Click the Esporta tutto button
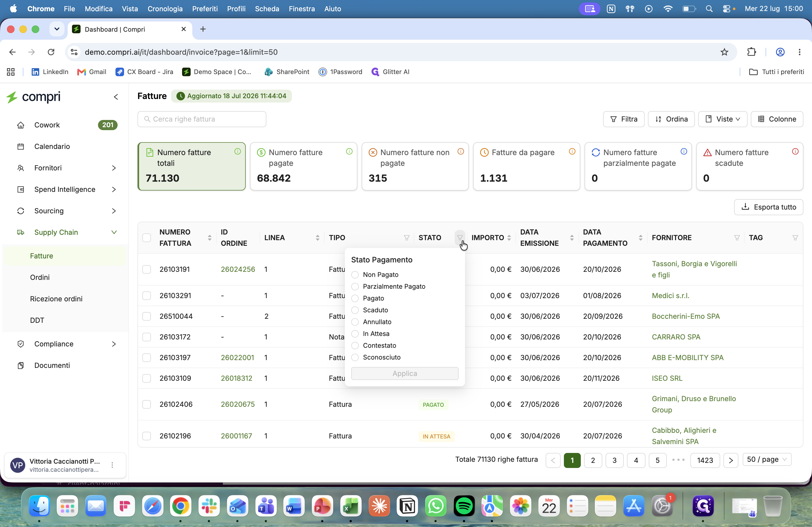The width and height of the screenshot is (812, 527). click(768, 207)
